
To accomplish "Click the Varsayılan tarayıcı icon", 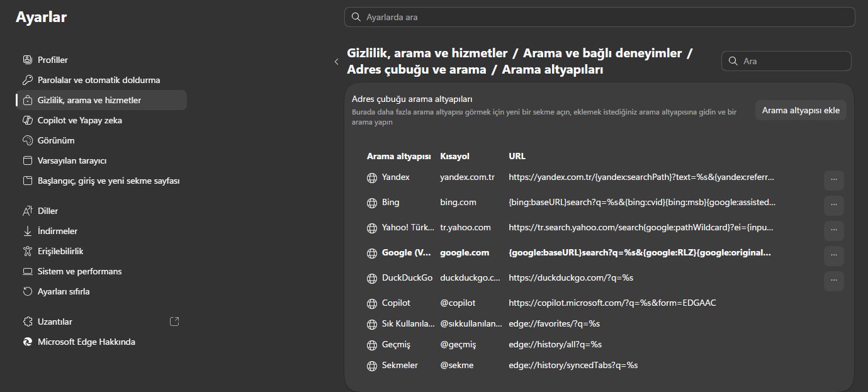I will (x=27, y=160).
